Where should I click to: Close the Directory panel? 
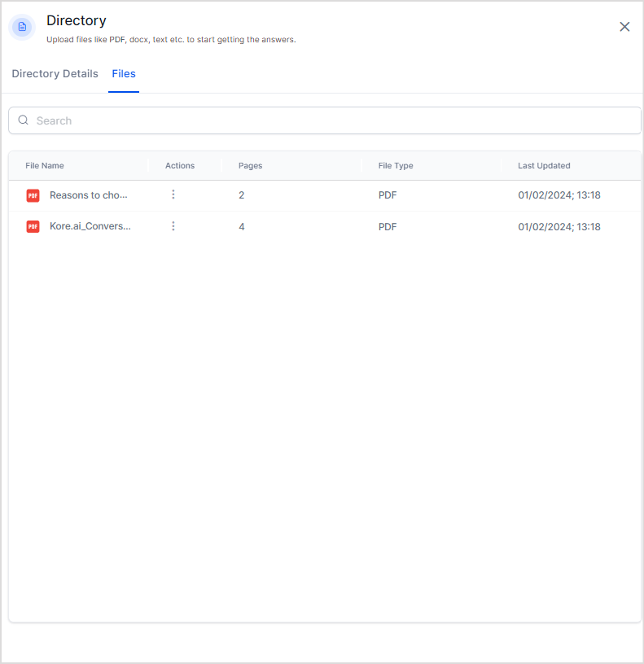tap(624, 27)
